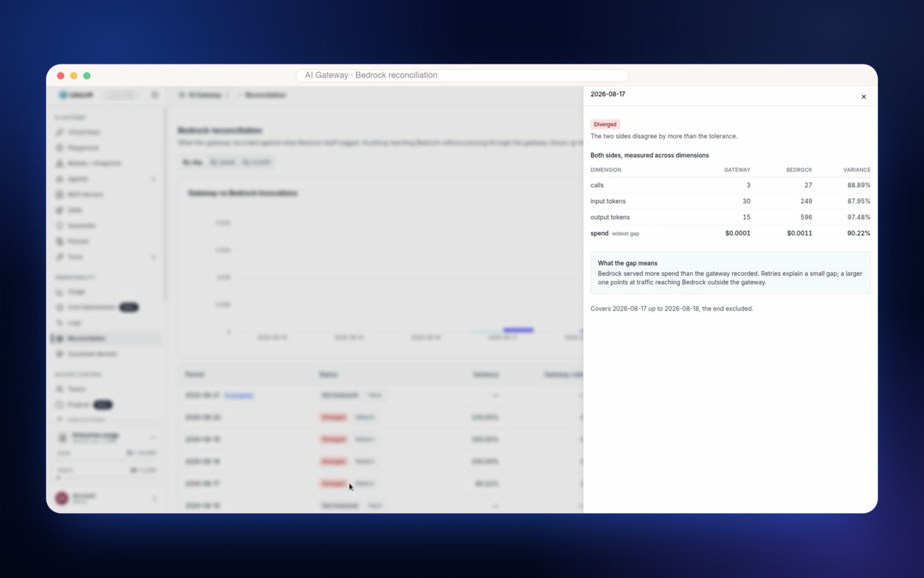Image resolution: width=924 pixels, height=578 pixels.
Task: Click the Bedrock calls value 27
Action: coord(808,185)
